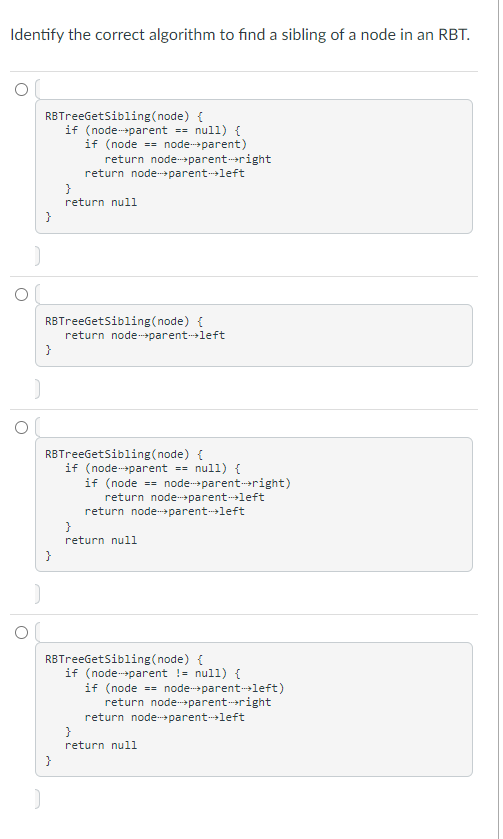This screenshot has width=503, height=839.
Task: Click the code block comparing node to parent→right
Action: click(254, 505)
